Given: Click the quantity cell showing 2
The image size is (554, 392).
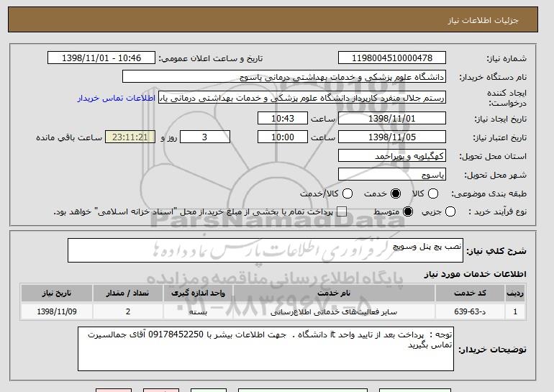Looking at the screenshot, I should point(128,312).
